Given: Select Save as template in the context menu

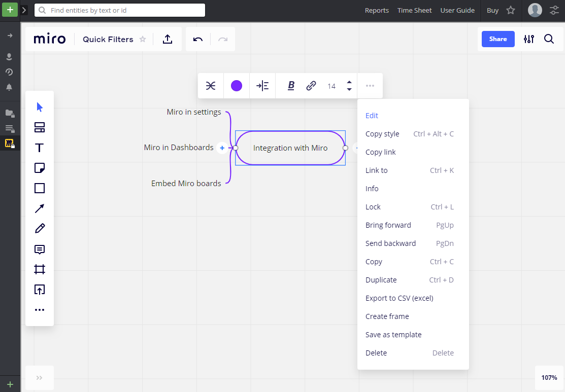Looking at the screenshot, I should pos(393,334).
